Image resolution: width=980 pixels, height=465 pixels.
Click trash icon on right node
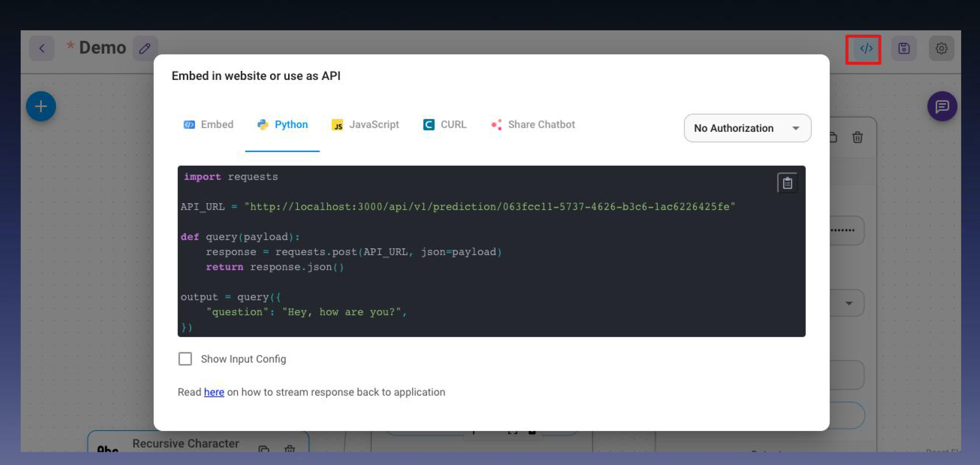tap(857, 137)
